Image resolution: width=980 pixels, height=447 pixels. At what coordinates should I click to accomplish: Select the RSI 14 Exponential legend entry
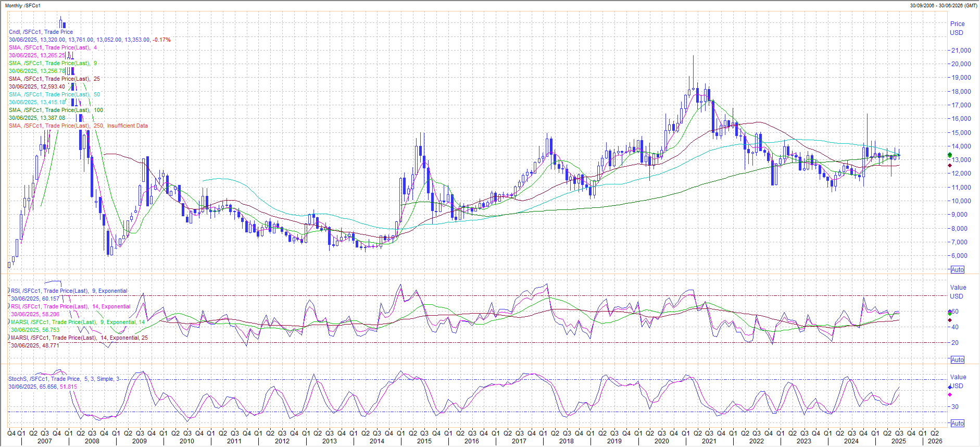[70, 306]
